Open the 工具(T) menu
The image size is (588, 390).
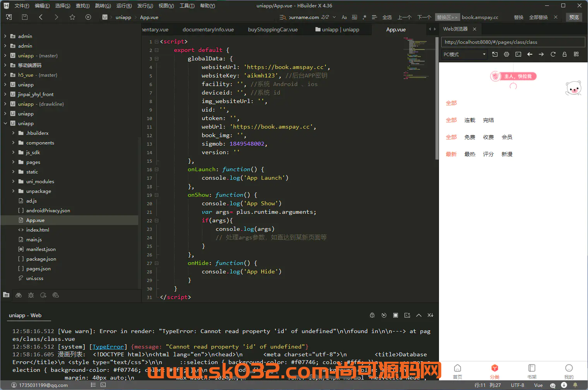(187, 5)
